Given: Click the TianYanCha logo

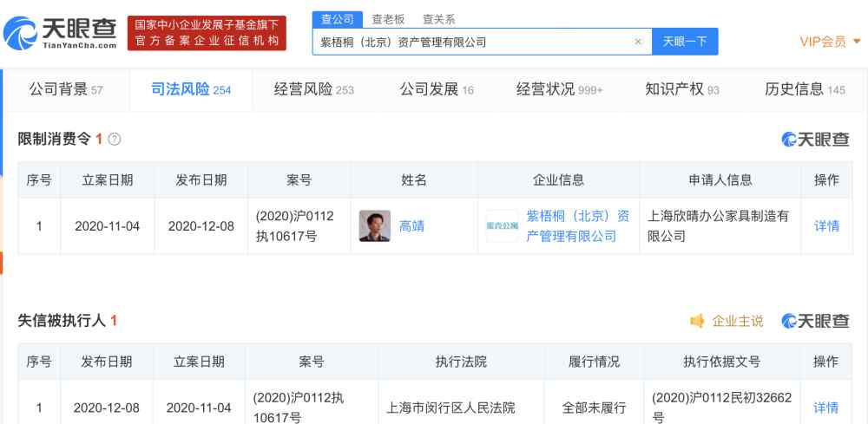Looking at the screenshot, I should coord(60,33).
